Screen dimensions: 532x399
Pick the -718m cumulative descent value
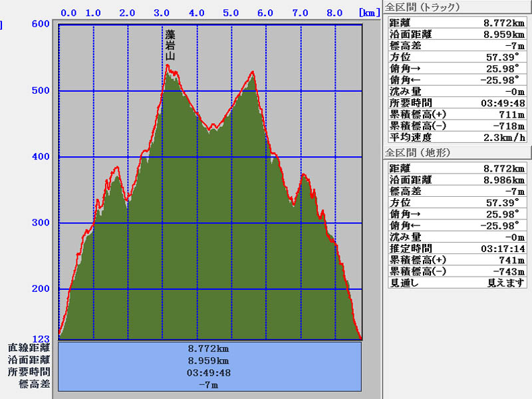(x=510, y=126)
